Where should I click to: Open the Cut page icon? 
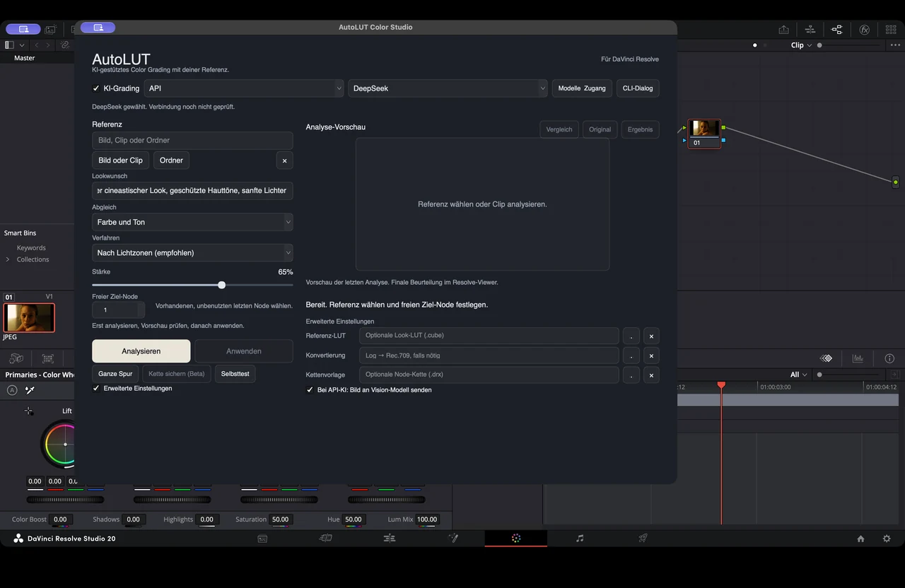325,539
